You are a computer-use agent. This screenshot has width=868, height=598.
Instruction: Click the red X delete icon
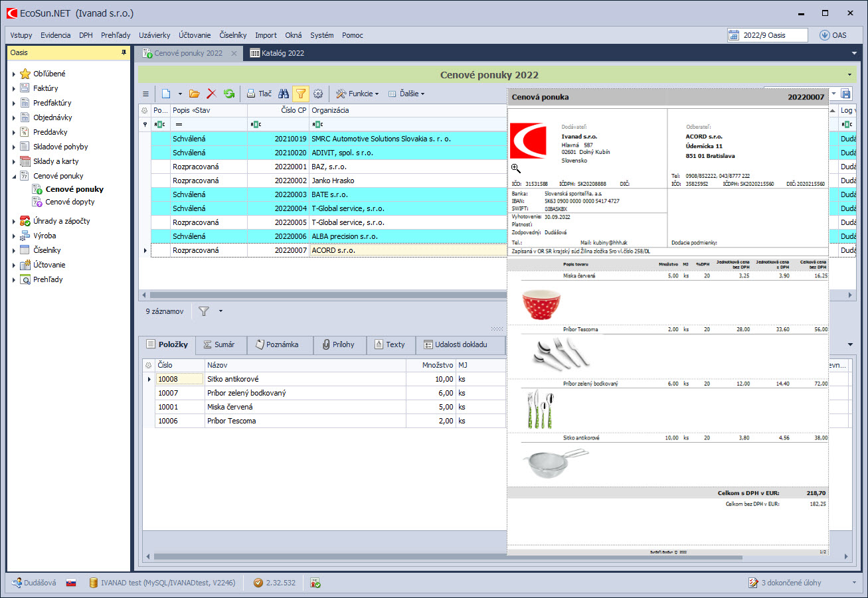tap(212, 94)
